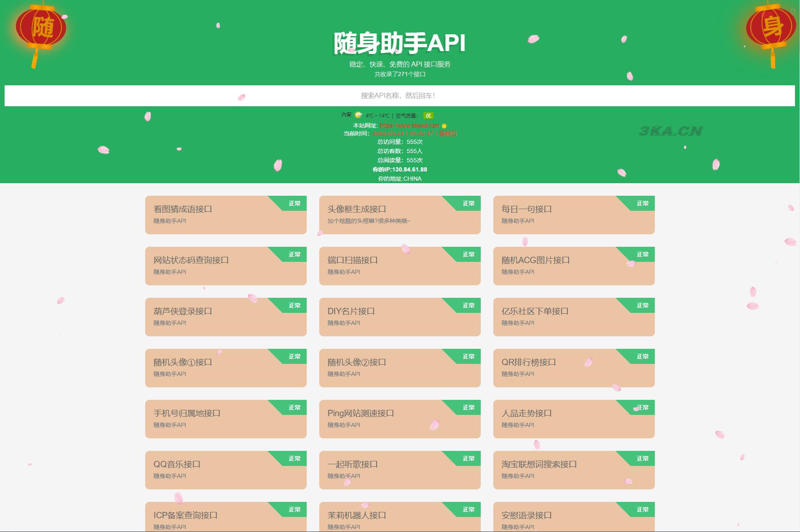Screen dimensions: 800x532
Task: Open the 每日一句接口 card
Action: point(574,215)
